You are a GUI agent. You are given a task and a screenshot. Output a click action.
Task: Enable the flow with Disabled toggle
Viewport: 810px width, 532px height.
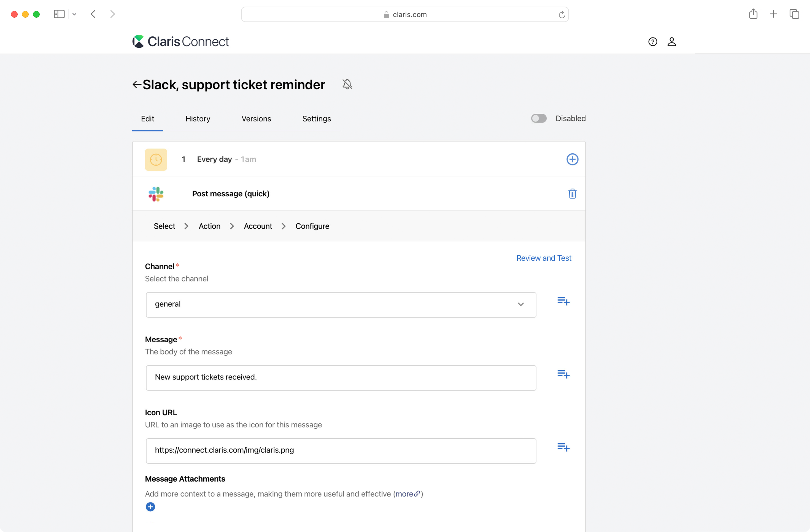click(538, 118)
